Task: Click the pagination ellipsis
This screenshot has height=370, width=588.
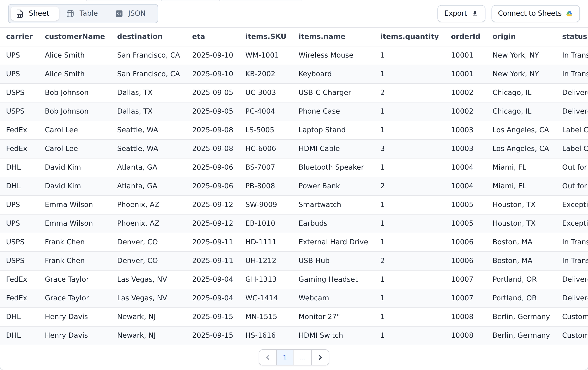Action: pyautogui.click(x=302, y=357)
